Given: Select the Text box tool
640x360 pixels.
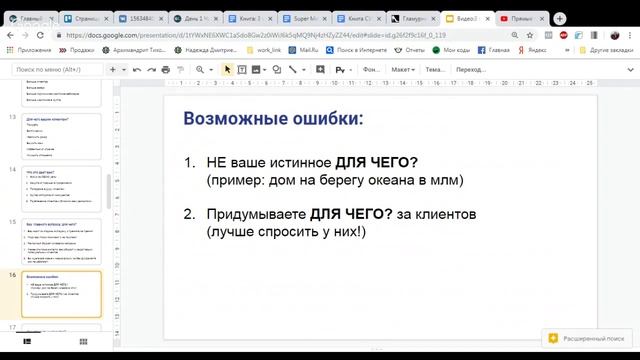Looking at the screenshot, I should click(x=242, y=70).
